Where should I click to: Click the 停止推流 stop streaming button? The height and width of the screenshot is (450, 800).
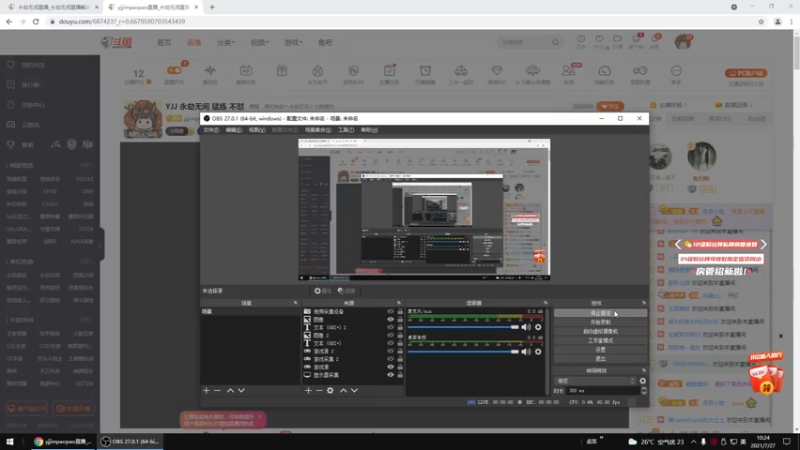601,313
